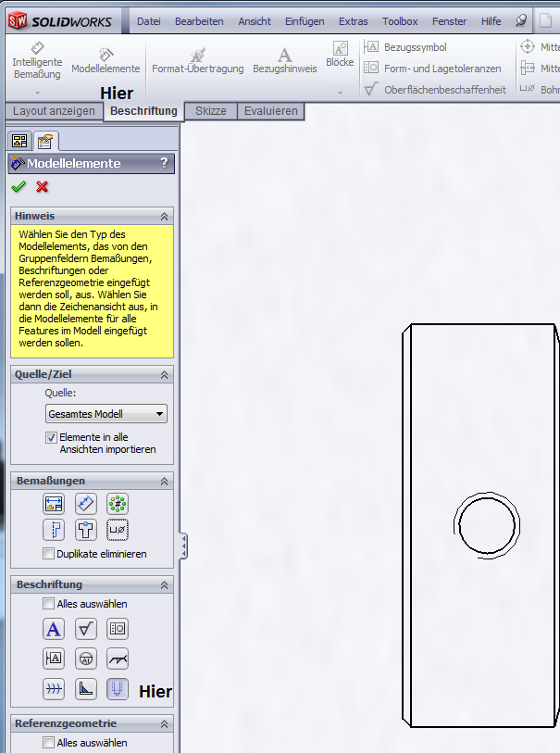This screenshot has width=560, height=753.
Task: Toggle the end treatment Beschriftung icon
Action: [x=86, y=689]
